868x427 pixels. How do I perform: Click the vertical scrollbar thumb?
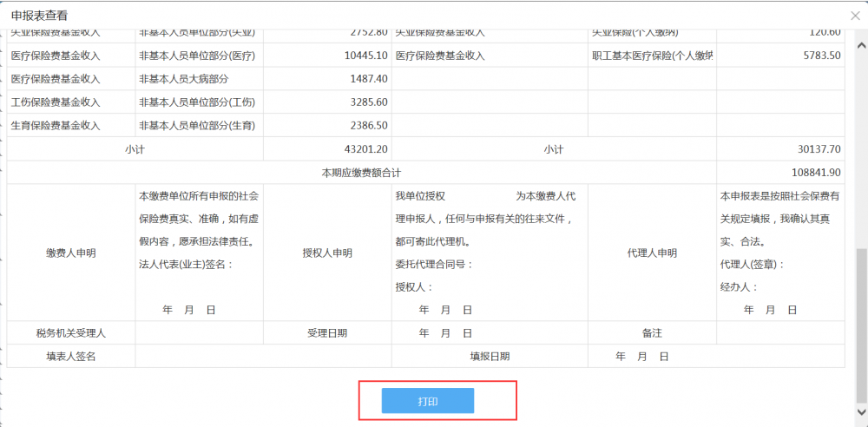pyautogui.click(x=860, y=312)
